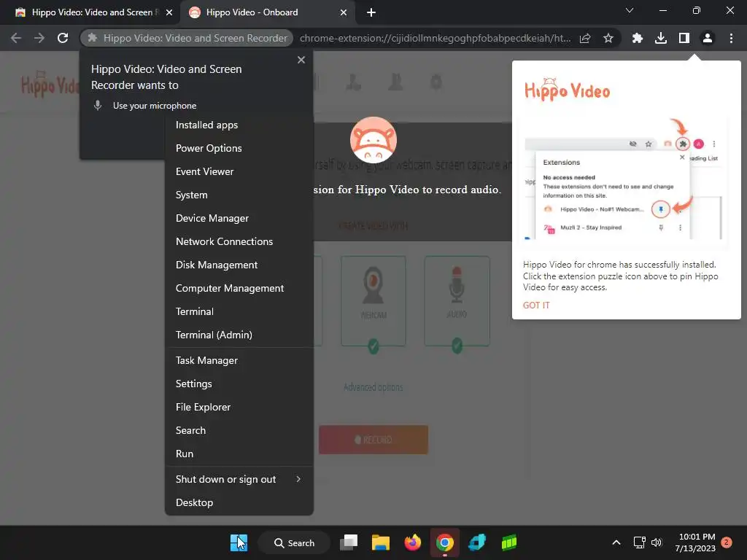
Task: Select the WEBCAM recording option
Action: pyautogui.click(x=373, y=301)
